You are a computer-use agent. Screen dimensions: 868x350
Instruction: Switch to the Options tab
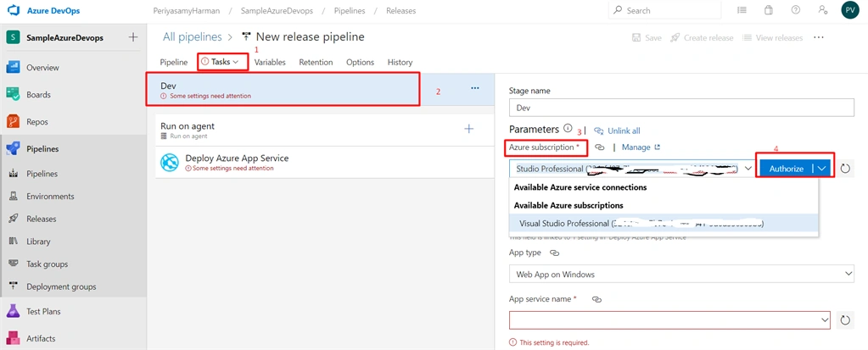pos(361,63)
